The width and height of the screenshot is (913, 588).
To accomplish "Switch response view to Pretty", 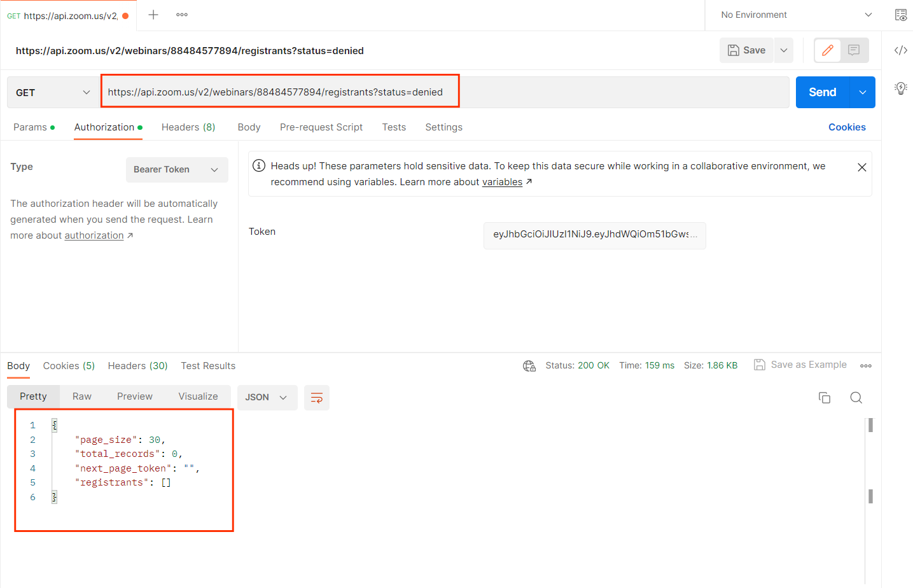I will (33, 396).
